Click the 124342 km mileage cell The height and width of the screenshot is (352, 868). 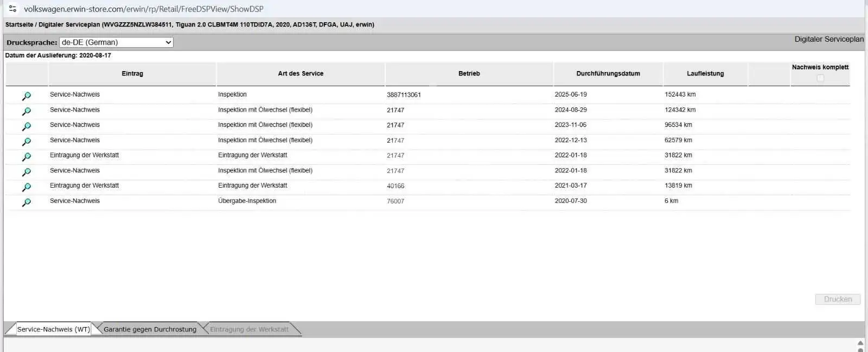coord(680,110)
